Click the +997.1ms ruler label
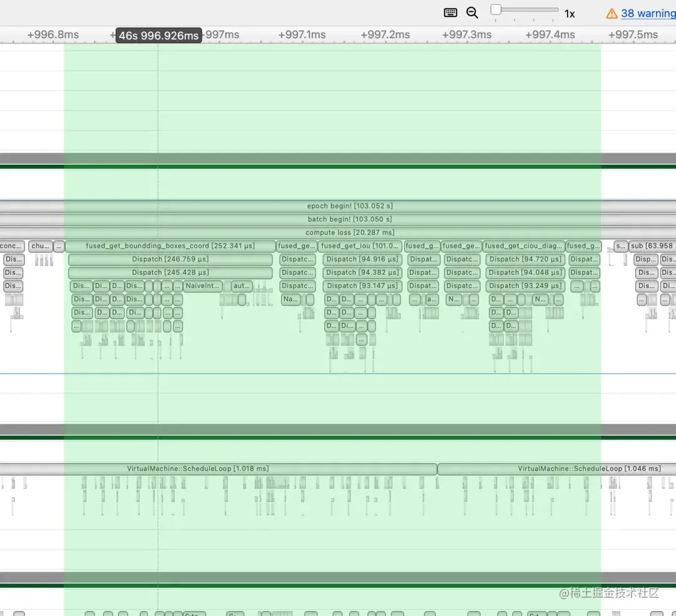676x616 pixels. tap(302, 35)
